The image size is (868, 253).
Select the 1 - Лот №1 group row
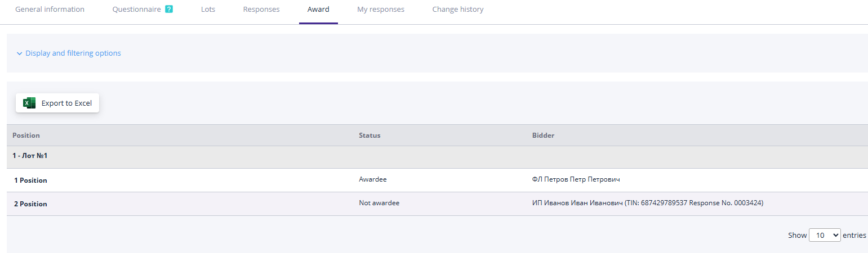coord(30,156)
